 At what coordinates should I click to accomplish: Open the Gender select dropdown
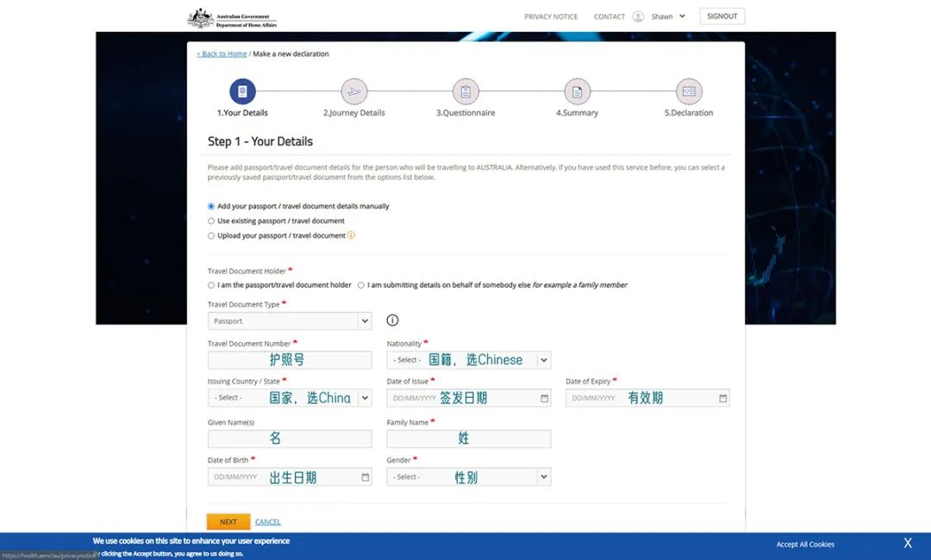coord(468,477)
